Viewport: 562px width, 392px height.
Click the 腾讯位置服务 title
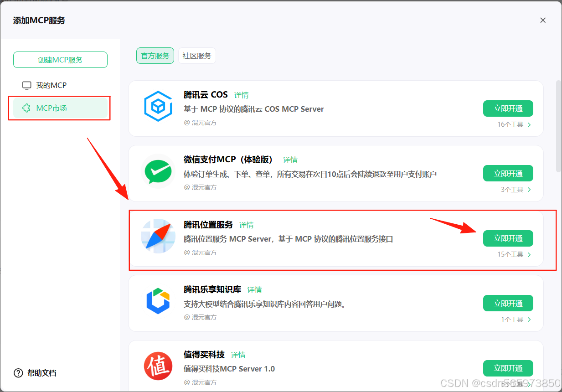click(x=208, y=225)
